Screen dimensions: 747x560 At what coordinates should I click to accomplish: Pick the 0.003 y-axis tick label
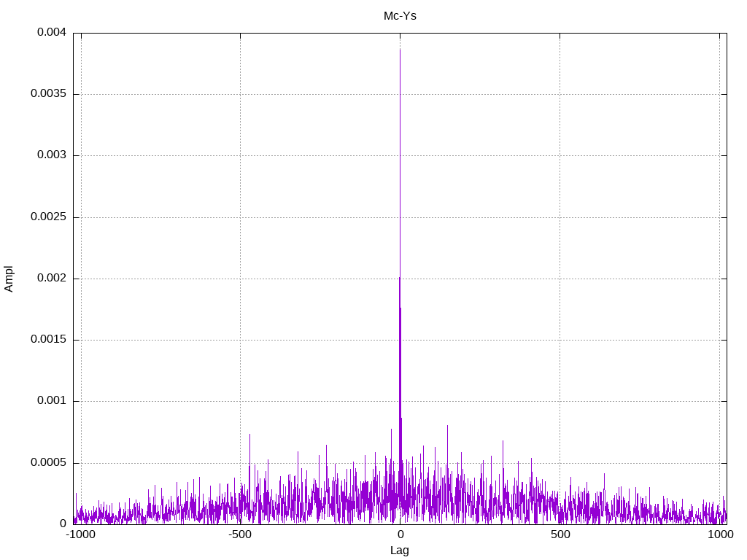tap(52, 155)
